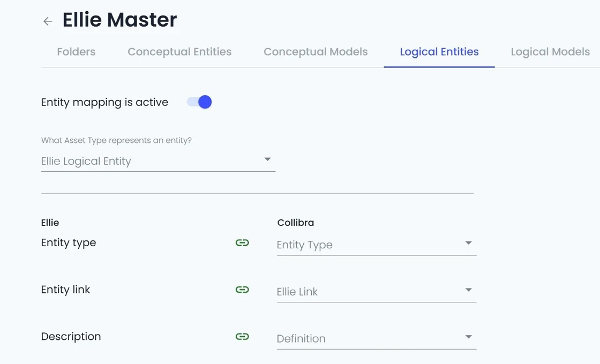
Task: Click the What Asset Type represents an entity label
Action: point(116,140)
